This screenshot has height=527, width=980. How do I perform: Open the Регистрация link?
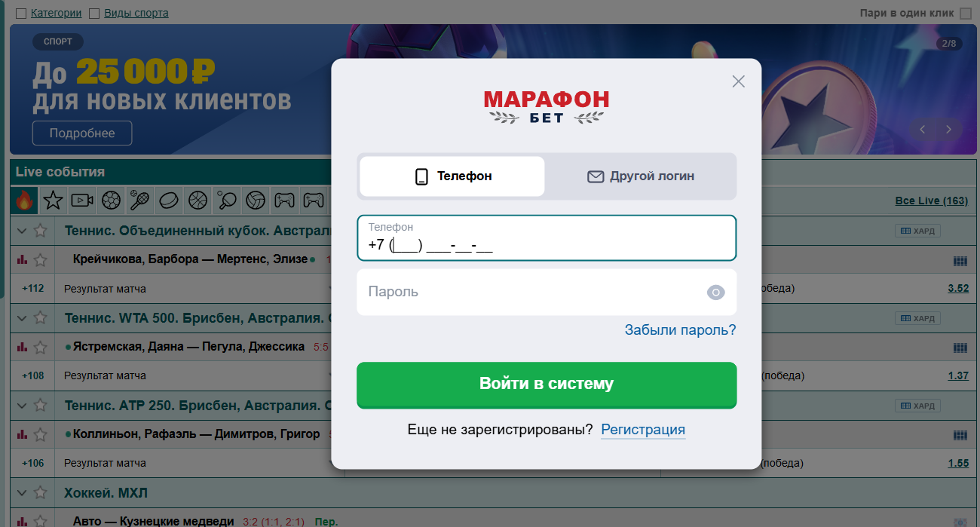pyautogui.click(x=643, y=430)
